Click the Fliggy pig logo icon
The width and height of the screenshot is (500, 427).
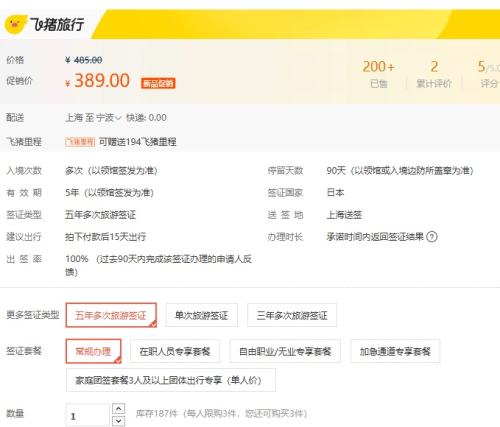pos(15,24)
